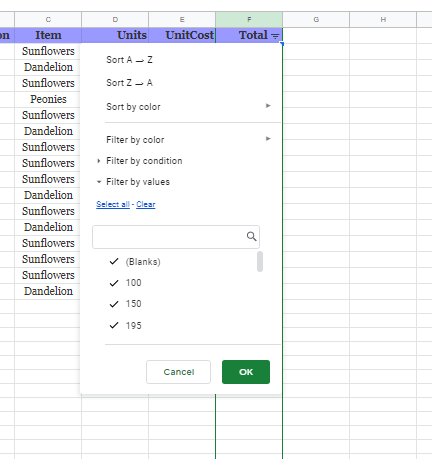The height and width of the screenshot is (459, 432).
Task: Click the Peonies cell
Action: coord(48,99)
